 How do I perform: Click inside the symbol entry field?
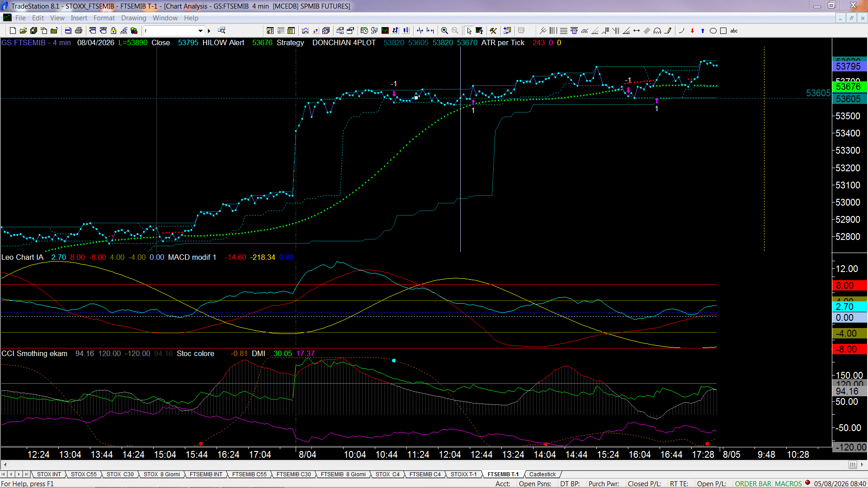[170, 31]
